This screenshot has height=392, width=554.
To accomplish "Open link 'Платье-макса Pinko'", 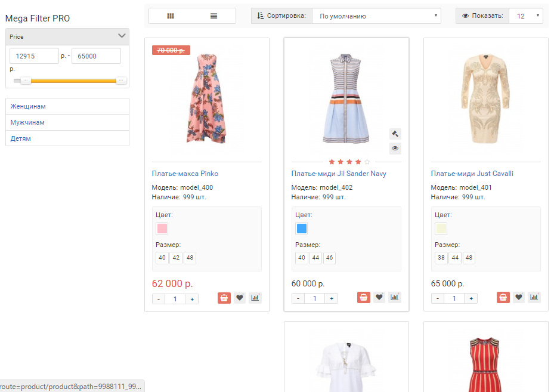I will (185, 174).
